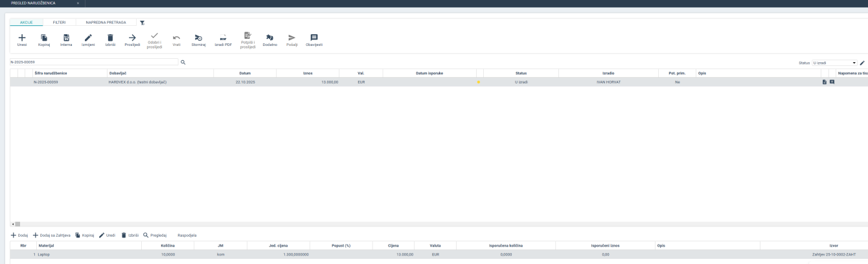The image size is (868, 264).
Task: Click the pencil icon next to Status dropdown
Action: [862, 63]
